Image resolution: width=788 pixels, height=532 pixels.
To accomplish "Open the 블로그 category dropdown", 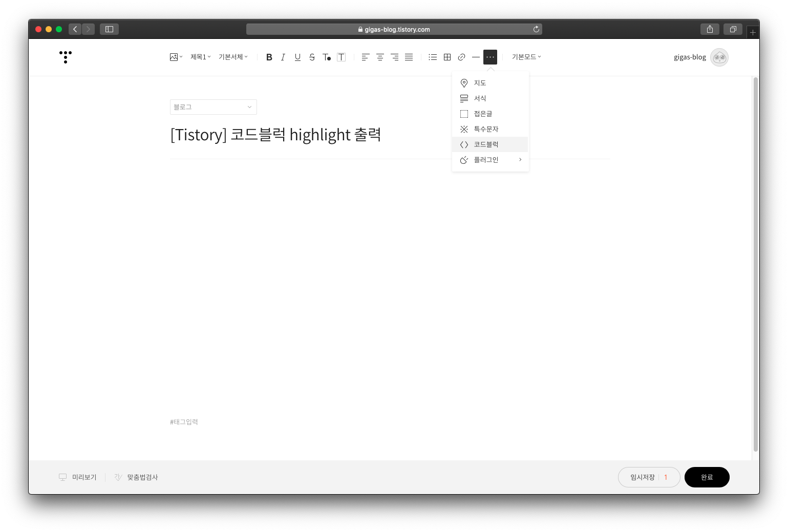I will (213, 107).
